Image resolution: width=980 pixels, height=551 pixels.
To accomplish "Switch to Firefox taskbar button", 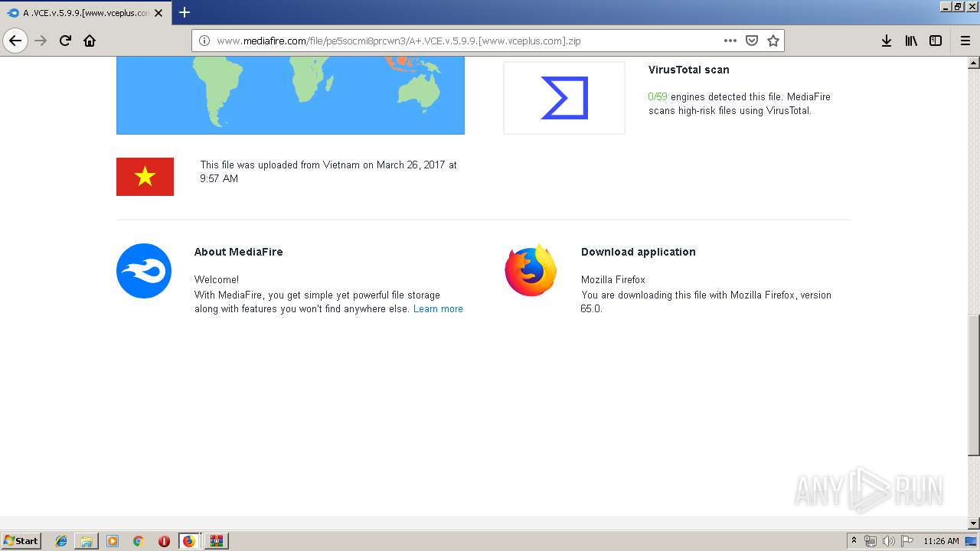I will [189, 541].
